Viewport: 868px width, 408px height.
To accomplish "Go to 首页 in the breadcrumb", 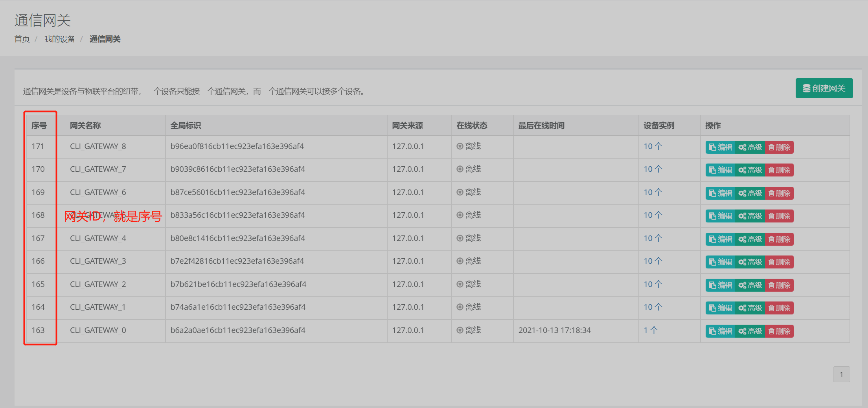I will [x=22, y=39].
